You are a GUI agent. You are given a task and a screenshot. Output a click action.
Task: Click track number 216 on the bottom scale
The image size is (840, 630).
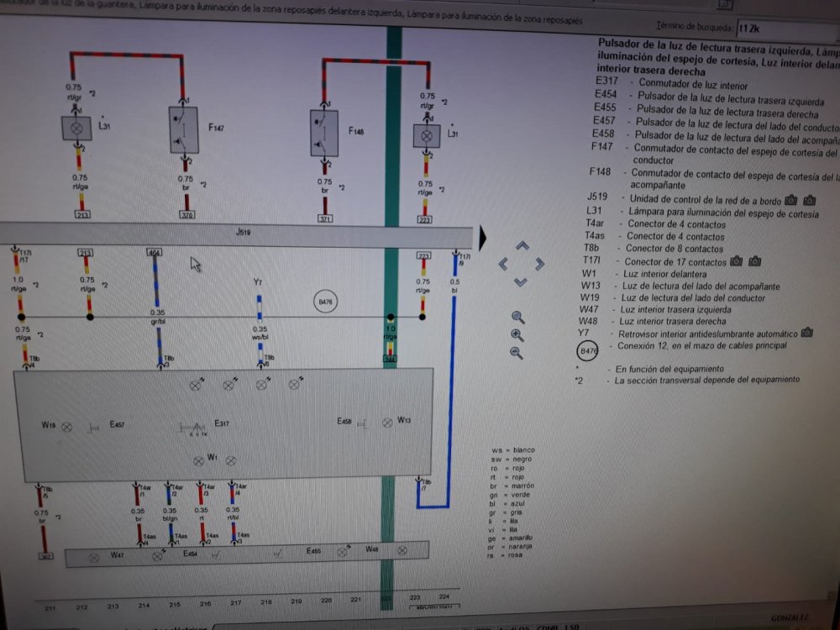[205, 604]
